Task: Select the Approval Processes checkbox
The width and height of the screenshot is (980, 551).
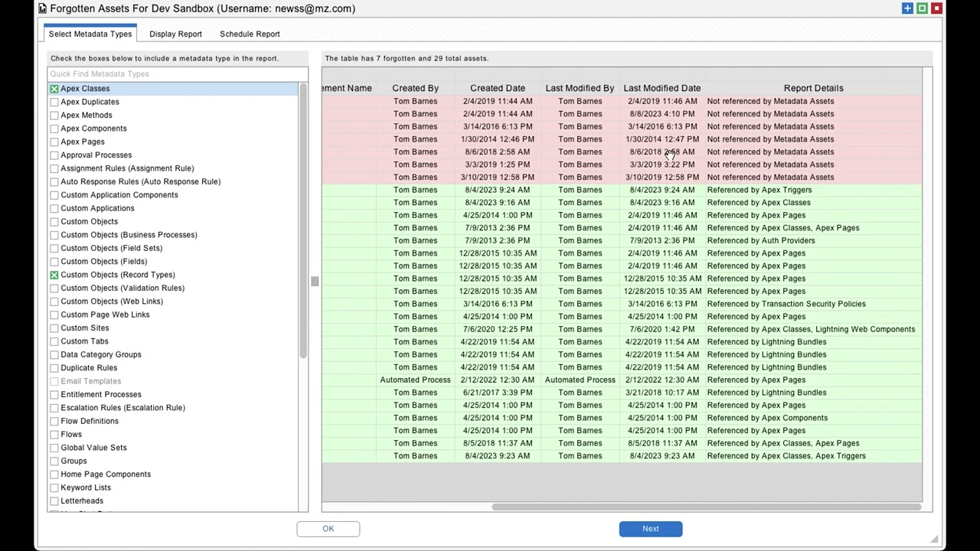Action: pos(54,155)
